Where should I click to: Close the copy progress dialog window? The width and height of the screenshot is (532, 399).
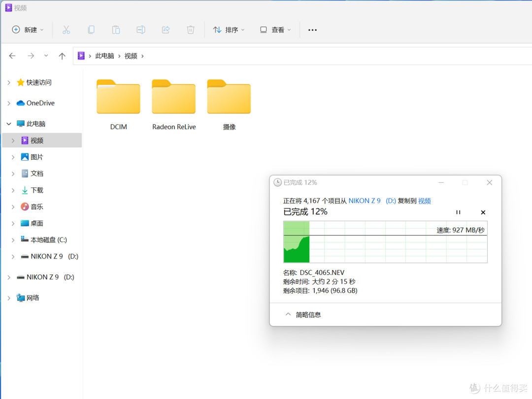pos(490,183)
